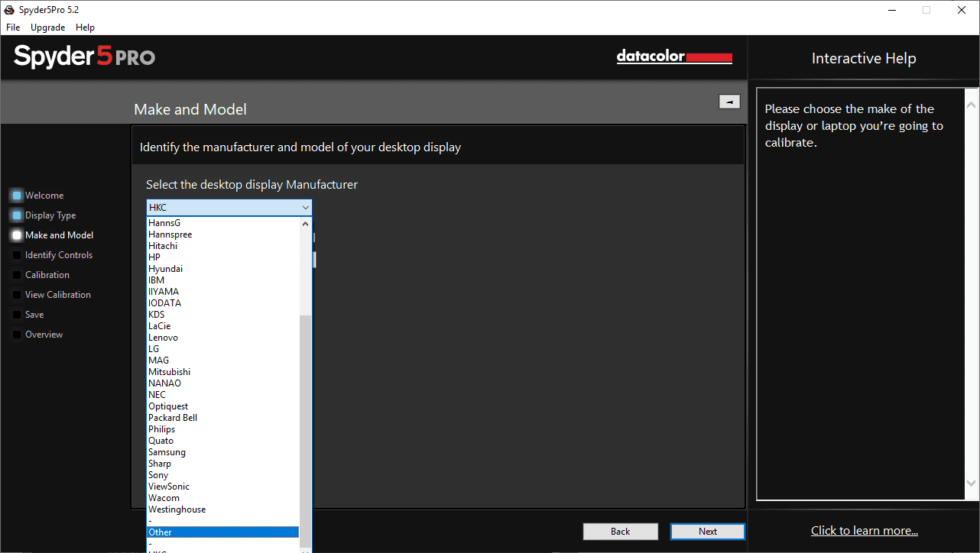
Task: Select Hyundai from the list
Action: 222,269
